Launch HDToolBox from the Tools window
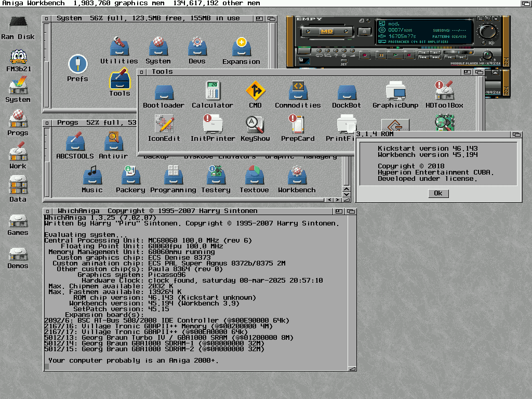The width and height of the screenshot is (532, 399). pyautogui.click(x=444, y=91)
